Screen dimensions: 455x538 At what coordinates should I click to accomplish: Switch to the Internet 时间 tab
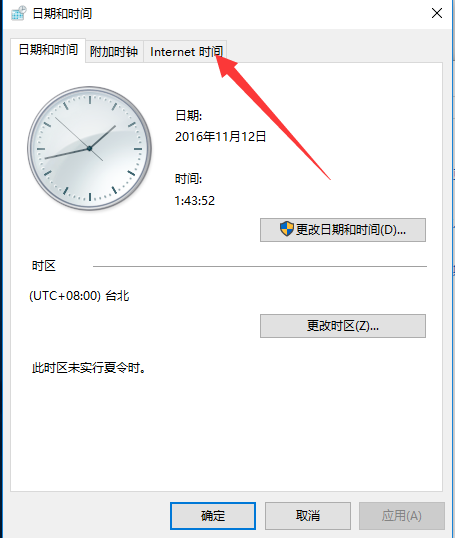pyautogui.click(x=186, y=52)
